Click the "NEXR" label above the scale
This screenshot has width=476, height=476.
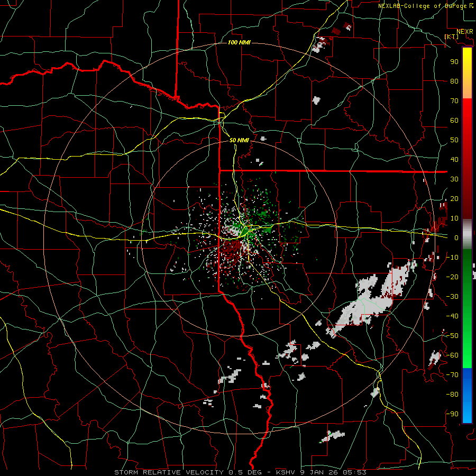(465, 32)
